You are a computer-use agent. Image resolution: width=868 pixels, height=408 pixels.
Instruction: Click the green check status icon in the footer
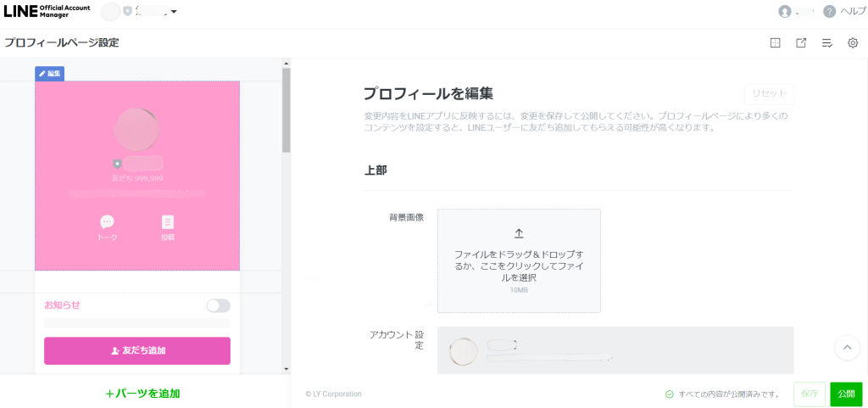tap(670, 394)
